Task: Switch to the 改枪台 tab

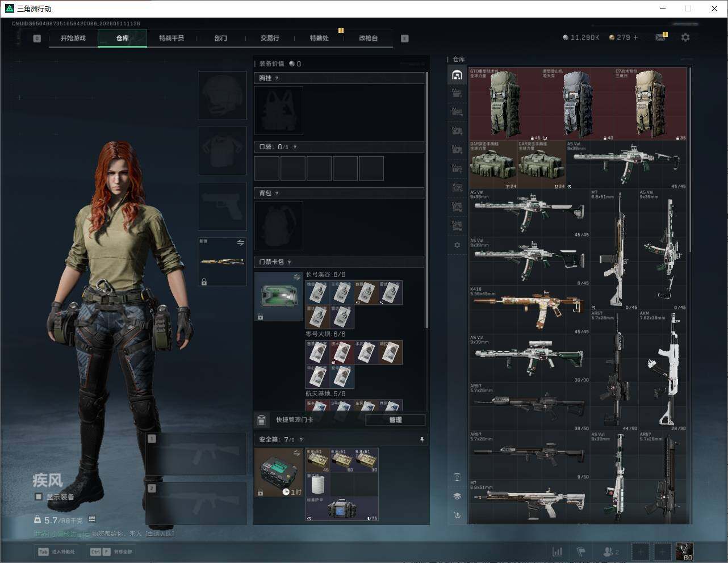Action: tap(368, 38)
